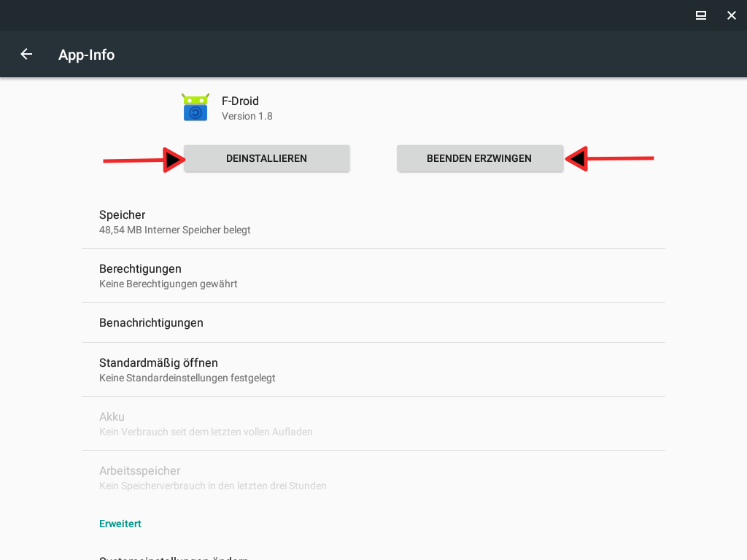The width and height of the screenshot is (747, 560).
Task: Click the F-Droid app name text
Action: point(240,101)
